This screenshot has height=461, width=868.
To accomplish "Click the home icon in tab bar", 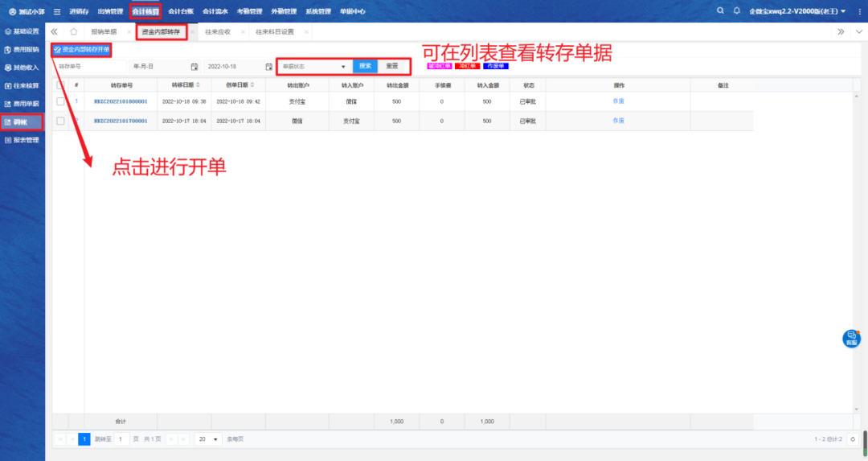I will click(x=74, y=31).
